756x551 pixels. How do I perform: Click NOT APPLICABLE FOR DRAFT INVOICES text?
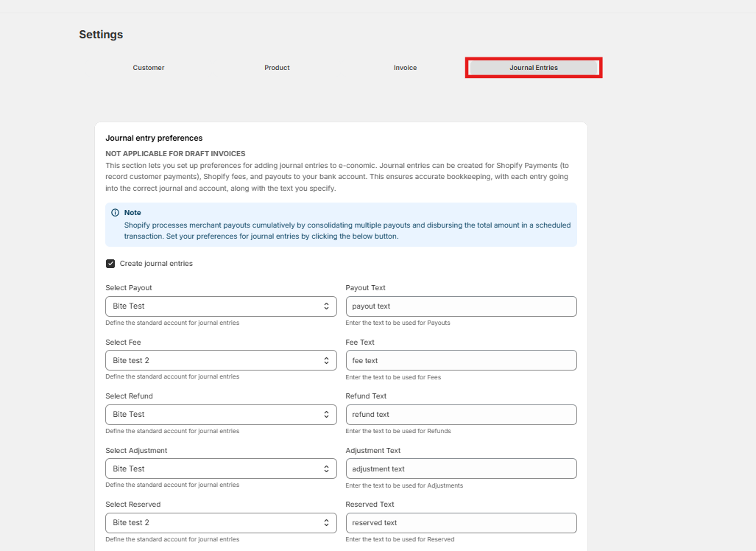(x=175, y=153)
